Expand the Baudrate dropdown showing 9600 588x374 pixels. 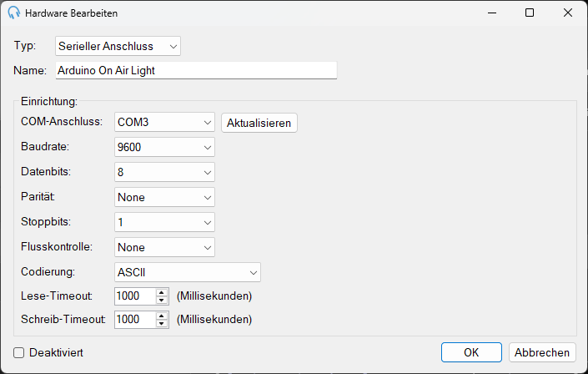coord(164,147)
